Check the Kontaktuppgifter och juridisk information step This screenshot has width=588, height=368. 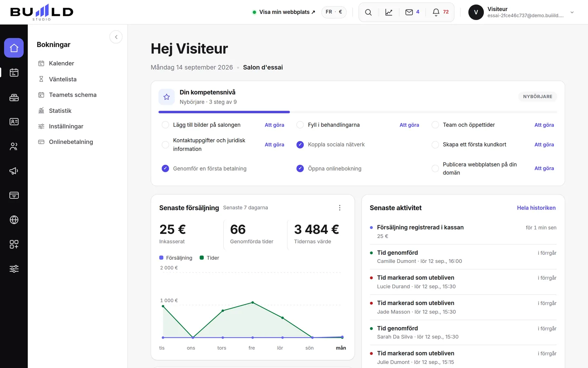click(165, 145)
